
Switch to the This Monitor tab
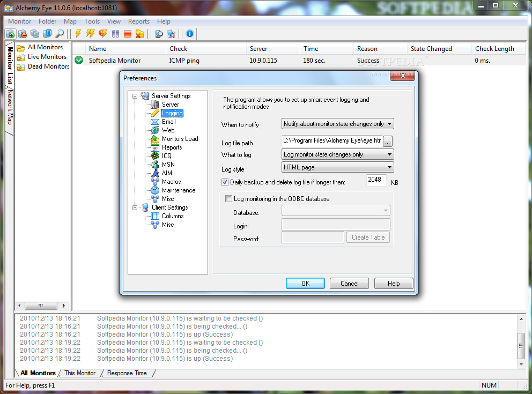(x=80, y=373)
